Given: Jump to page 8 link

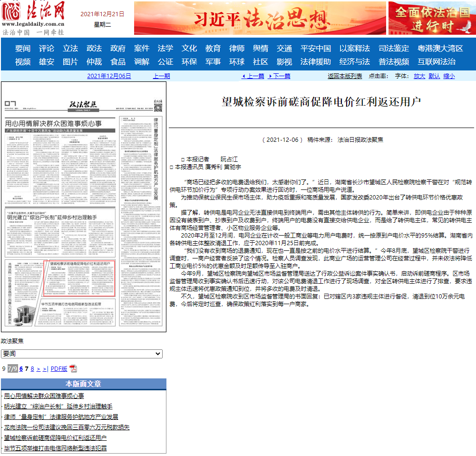Looking at the screenshot, I should 32,368.
